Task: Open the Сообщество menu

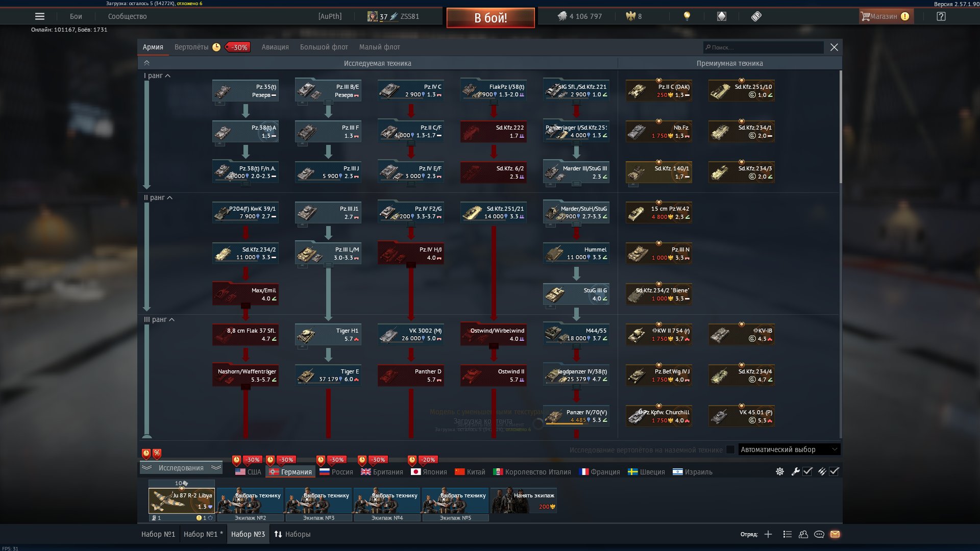Action: [128, 16]
